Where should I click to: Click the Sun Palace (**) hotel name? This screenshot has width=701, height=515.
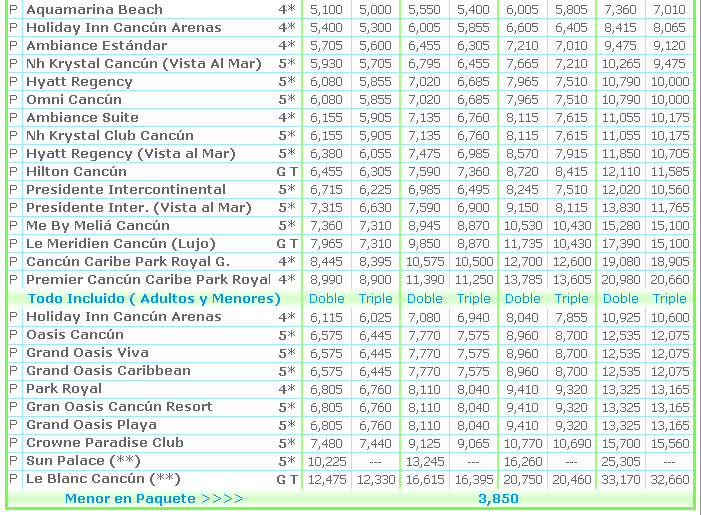(x=83, y=461)
